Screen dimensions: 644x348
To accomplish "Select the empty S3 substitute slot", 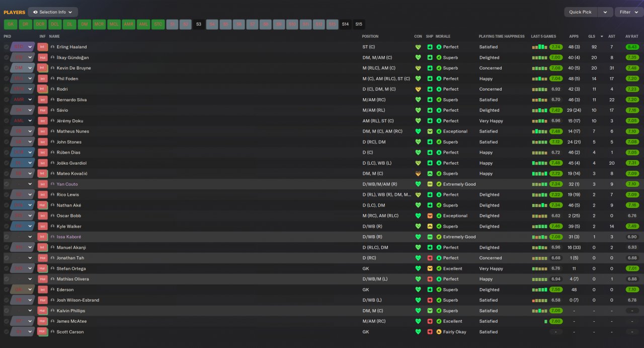I will point(198,24).
